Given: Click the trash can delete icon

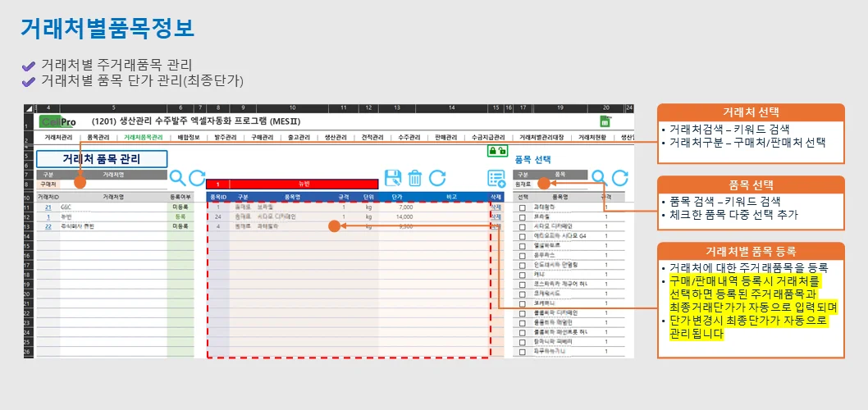Looking at the screenshot, I should pos(415,178).
